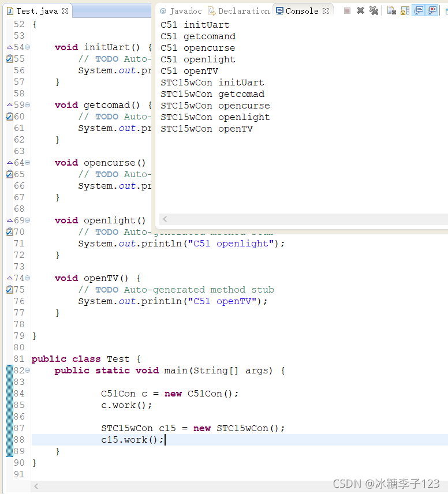Click 'STC15wCon c15 = new STC15wCon();' line

pos(193,428)
